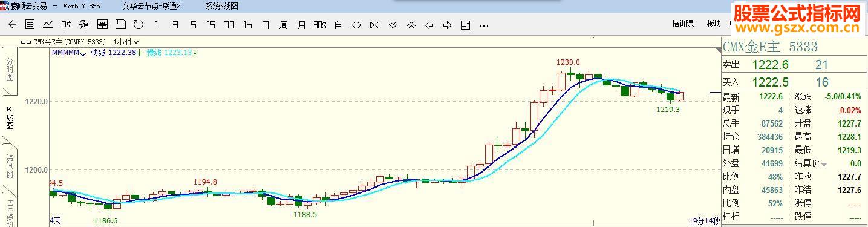This screenshot has height=227, width=868.
Task: Switch to the timeshare line chart icon
Action: click(48, 25)
